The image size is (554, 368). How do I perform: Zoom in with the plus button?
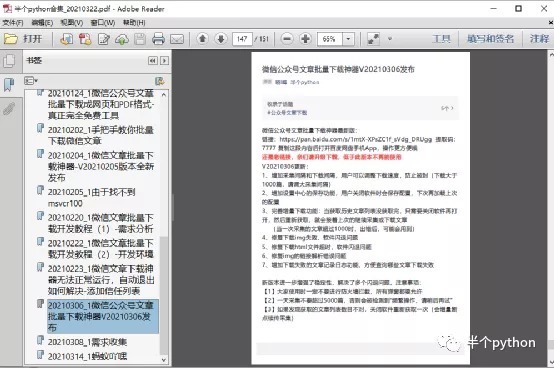(305, 38)
